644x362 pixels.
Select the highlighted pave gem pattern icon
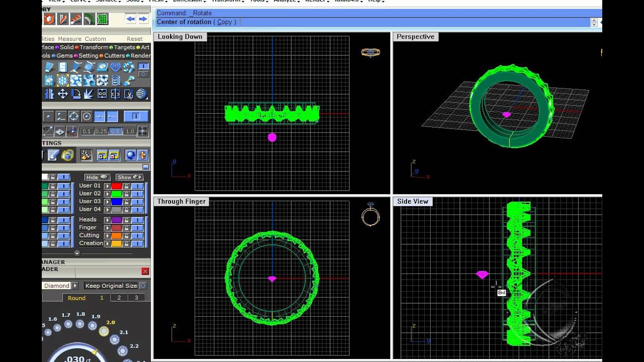[62, 80]
